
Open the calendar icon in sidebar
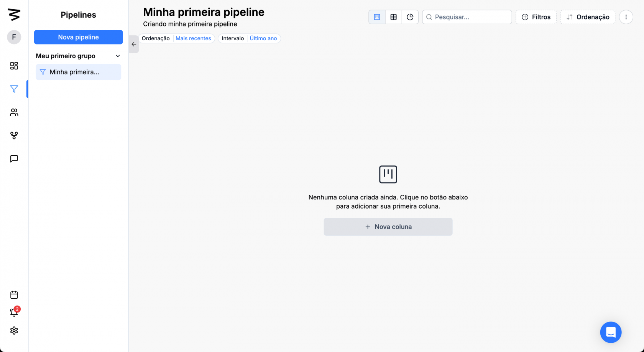click(x=14, y=295)
